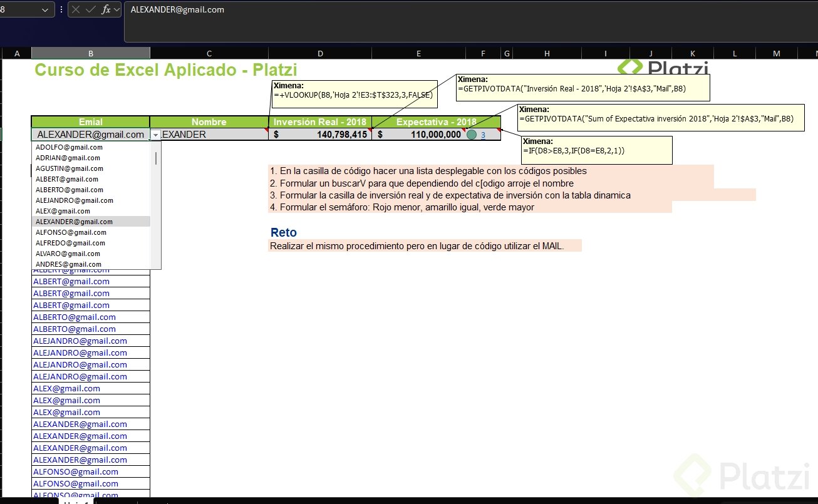This screenshot has height=504, width=818.
Task: Click the text "Realizar el mismo procedimiento…"
Action: (x=417, y=246)
